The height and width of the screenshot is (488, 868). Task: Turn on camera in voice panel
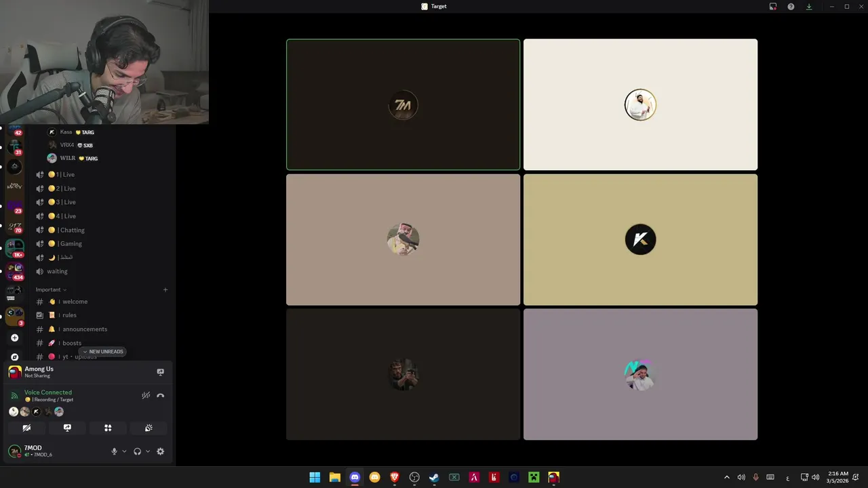tap(26, 428)
